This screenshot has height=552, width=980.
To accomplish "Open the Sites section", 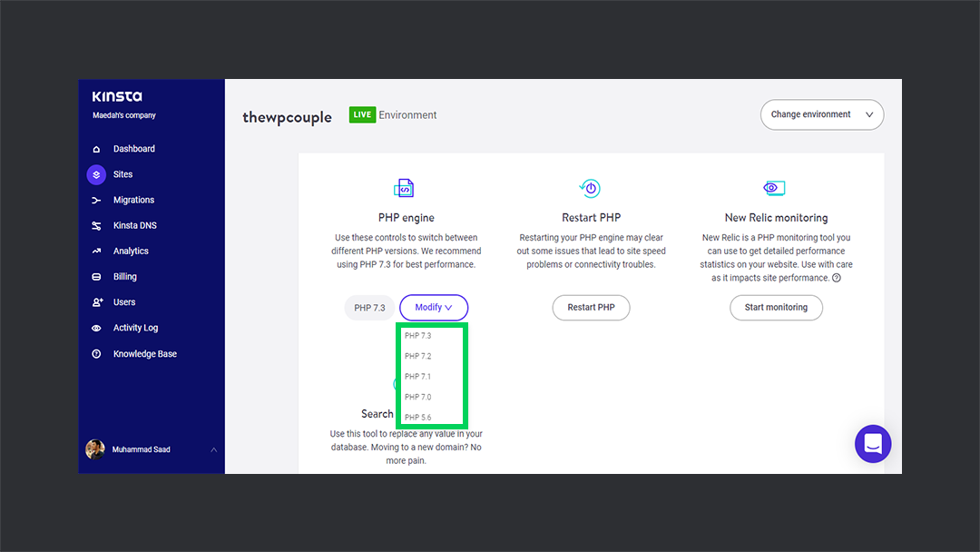I will tap(122, 174).
